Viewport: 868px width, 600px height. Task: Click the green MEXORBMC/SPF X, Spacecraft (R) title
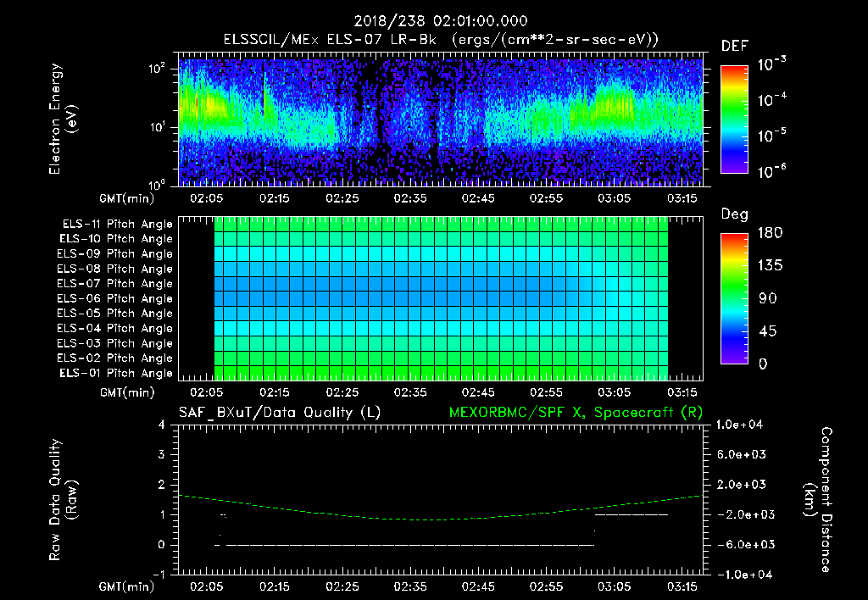coord(576,413)
